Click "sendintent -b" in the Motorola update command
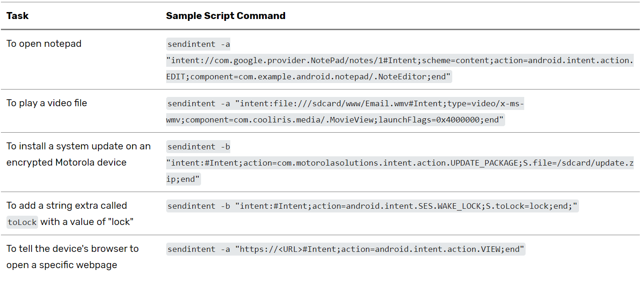644x289 pixels. tap(199, 147)
